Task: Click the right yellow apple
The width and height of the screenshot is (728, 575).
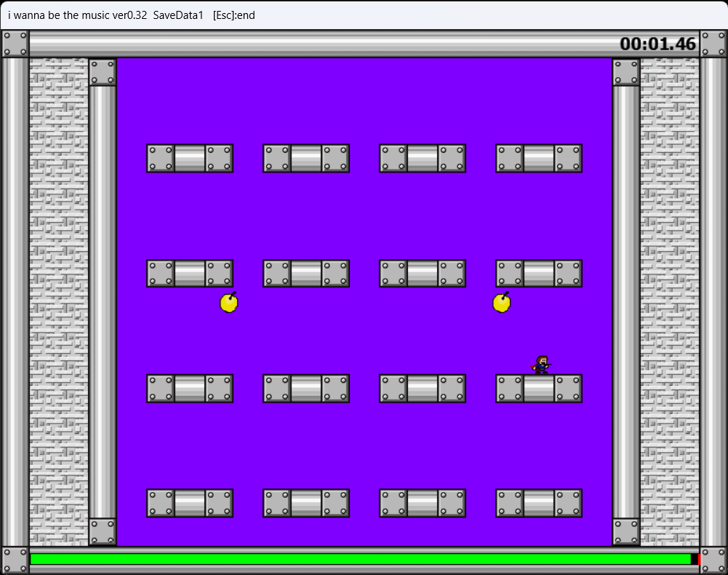Action: coord(502,303)
